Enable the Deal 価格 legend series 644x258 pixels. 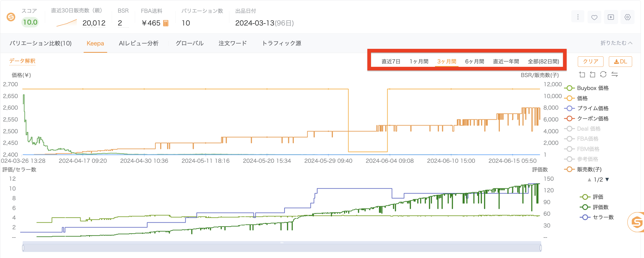(x=582, y=129)
